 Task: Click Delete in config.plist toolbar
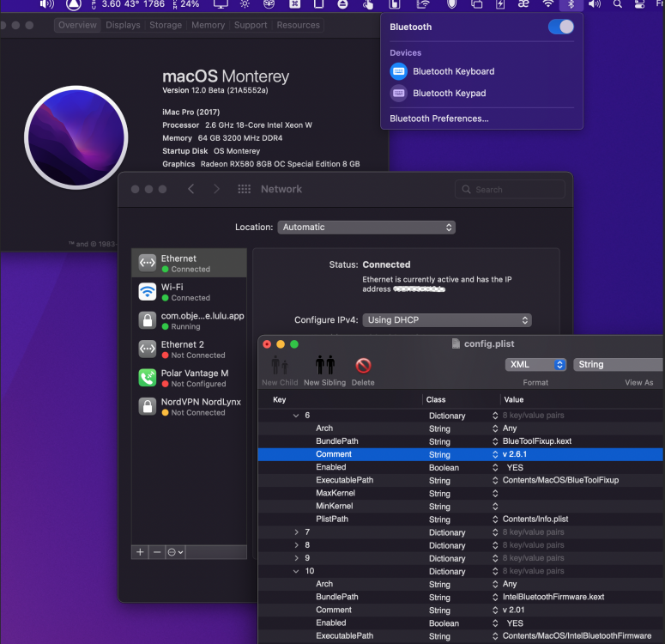363,371
